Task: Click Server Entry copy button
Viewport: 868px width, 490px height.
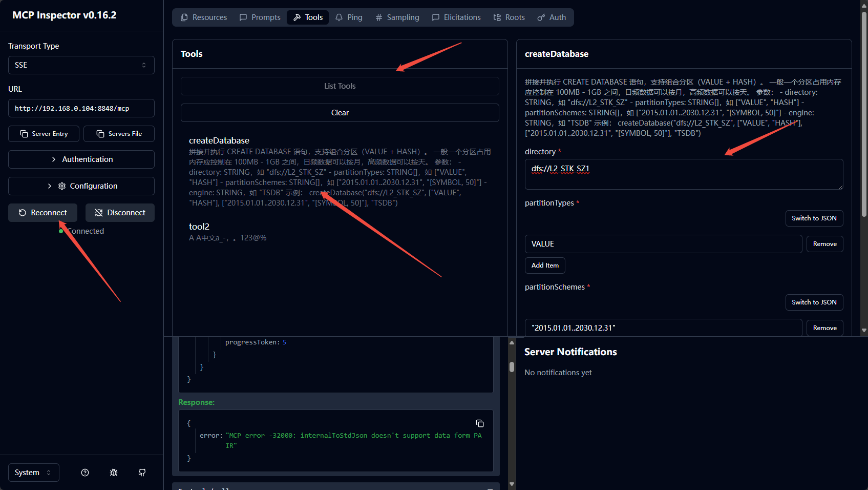Action: (x=44, y=134)
